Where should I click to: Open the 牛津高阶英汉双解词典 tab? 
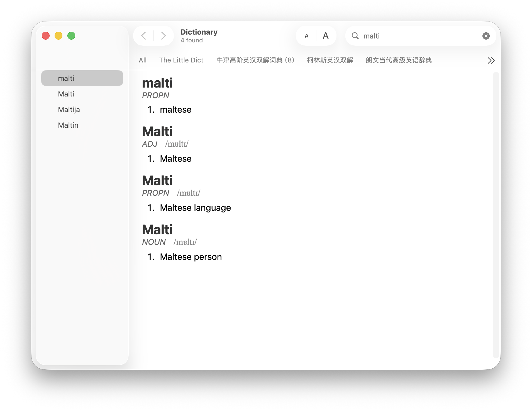coord(255,60)
